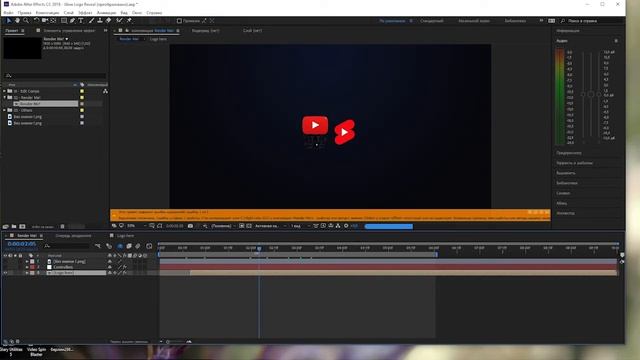
Task: Expand Эффекты и шаблоны panel
Action: click(574, 163)
